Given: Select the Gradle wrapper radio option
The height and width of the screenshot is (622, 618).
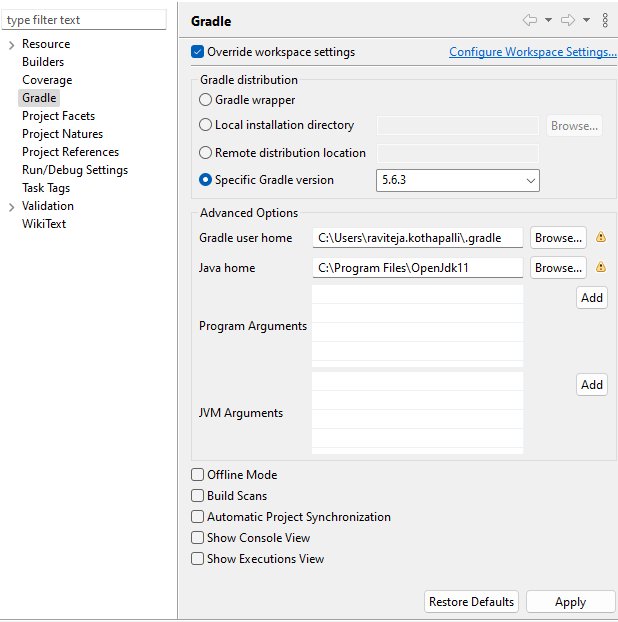Looking at the screenshot, I should click(205, 100).
